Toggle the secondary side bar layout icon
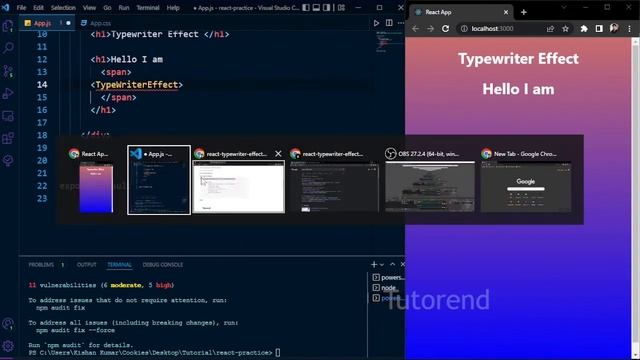 tap(327, 7)
